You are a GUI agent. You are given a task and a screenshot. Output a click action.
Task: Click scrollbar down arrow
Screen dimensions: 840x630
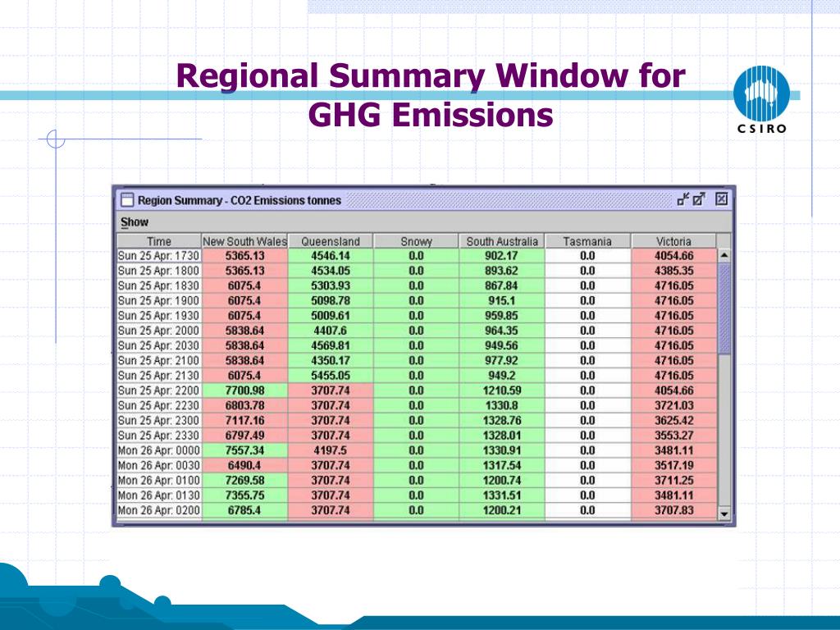pyautogui.click(x=724, y=514)
